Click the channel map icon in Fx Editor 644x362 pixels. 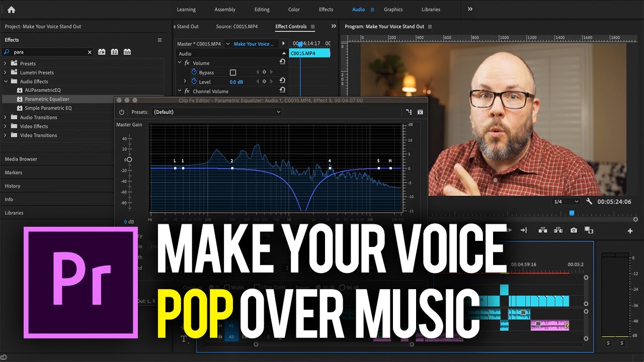coord(409,112)
